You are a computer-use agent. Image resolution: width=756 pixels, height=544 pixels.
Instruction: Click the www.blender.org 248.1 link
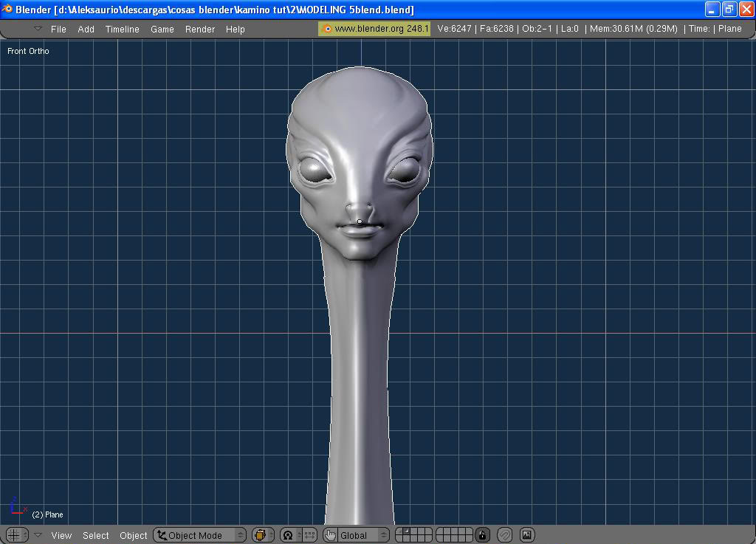pos(381,29)
